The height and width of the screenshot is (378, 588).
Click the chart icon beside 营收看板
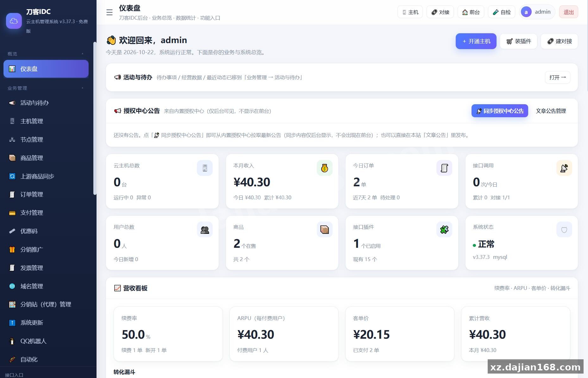coord(117,288)
